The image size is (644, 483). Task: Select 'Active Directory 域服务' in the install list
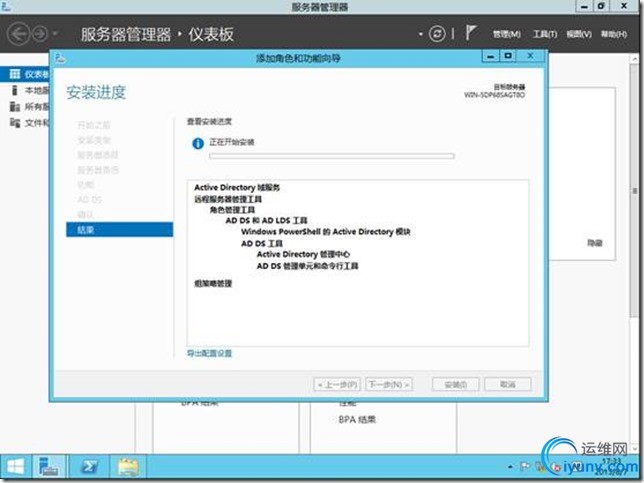click(x=237, y=188)
